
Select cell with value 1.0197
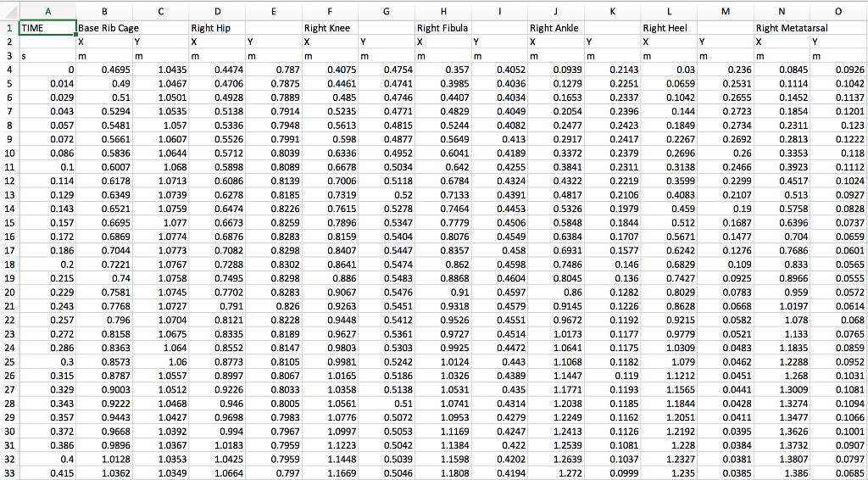(782, 305)
